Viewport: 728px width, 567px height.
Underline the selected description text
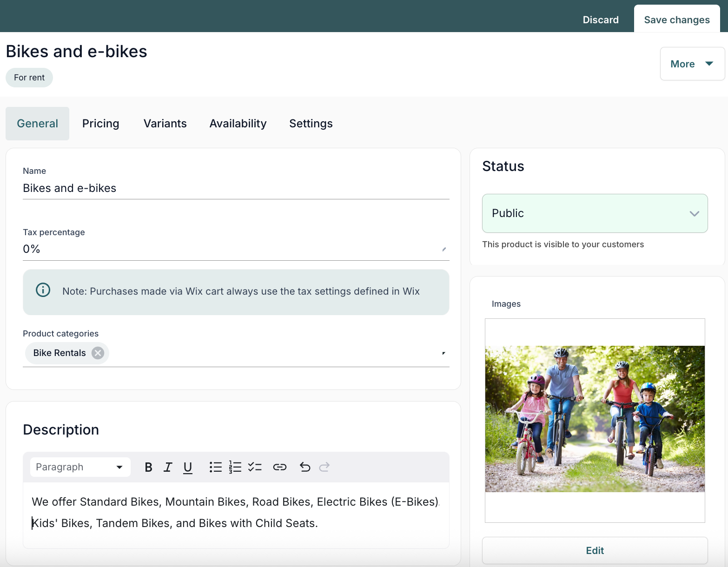point(188,467)
